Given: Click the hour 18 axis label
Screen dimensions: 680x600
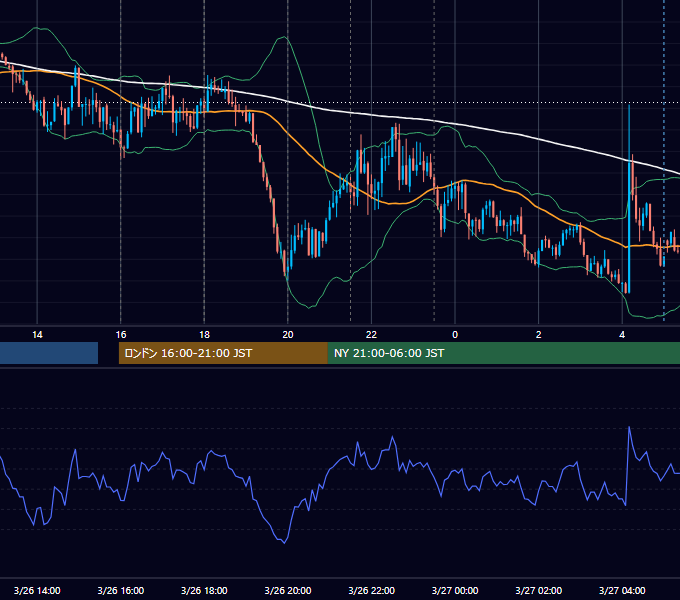Looking at the screenshot, I should coord(204,335).
